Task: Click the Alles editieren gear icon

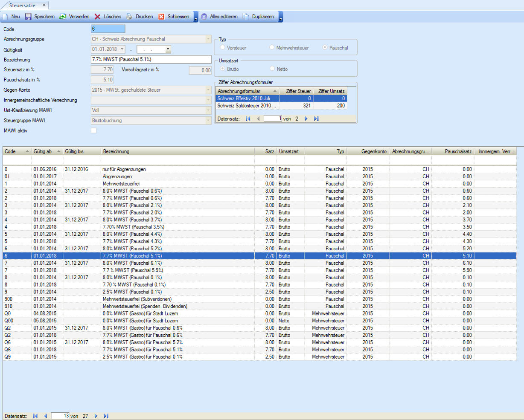Action: pyautogui.click(x=204, y=17)
